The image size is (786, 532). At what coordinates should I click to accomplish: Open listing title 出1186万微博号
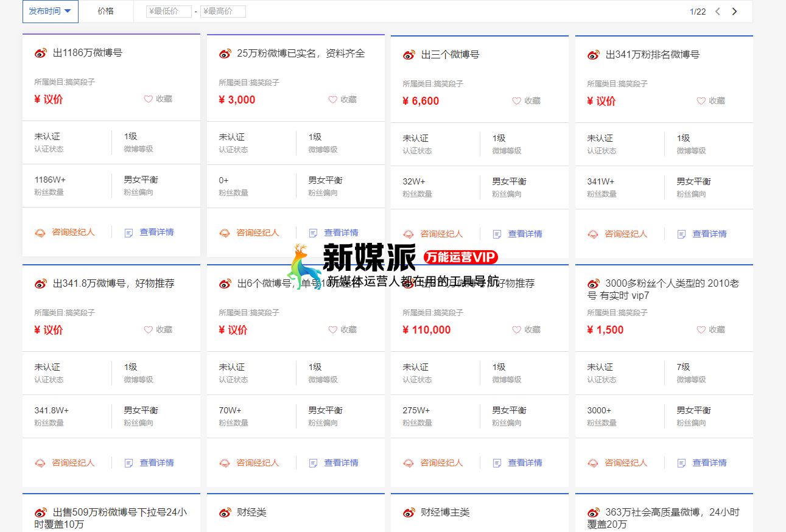[88, 53]
